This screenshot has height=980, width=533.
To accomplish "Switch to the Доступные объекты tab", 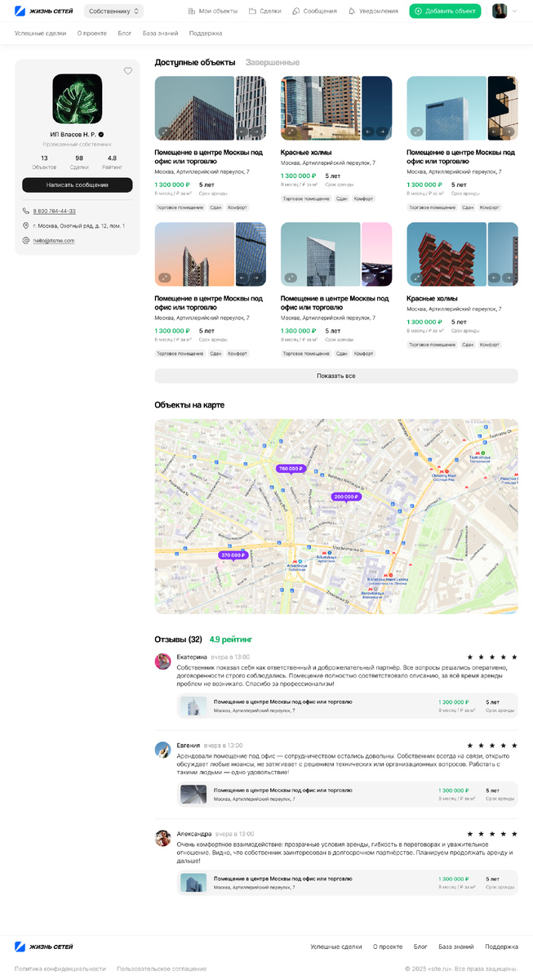I will pyautogui.click(x=195, y=62).
